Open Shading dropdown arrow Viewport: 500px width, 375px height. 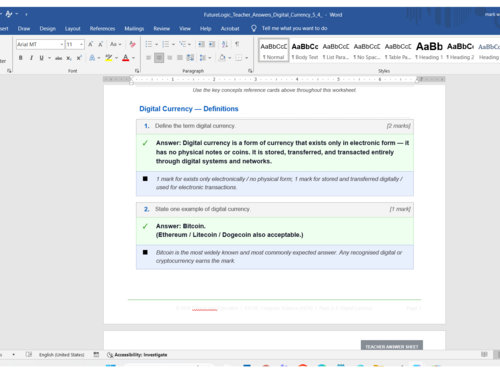pyautogui.click(x=230, y=58)
